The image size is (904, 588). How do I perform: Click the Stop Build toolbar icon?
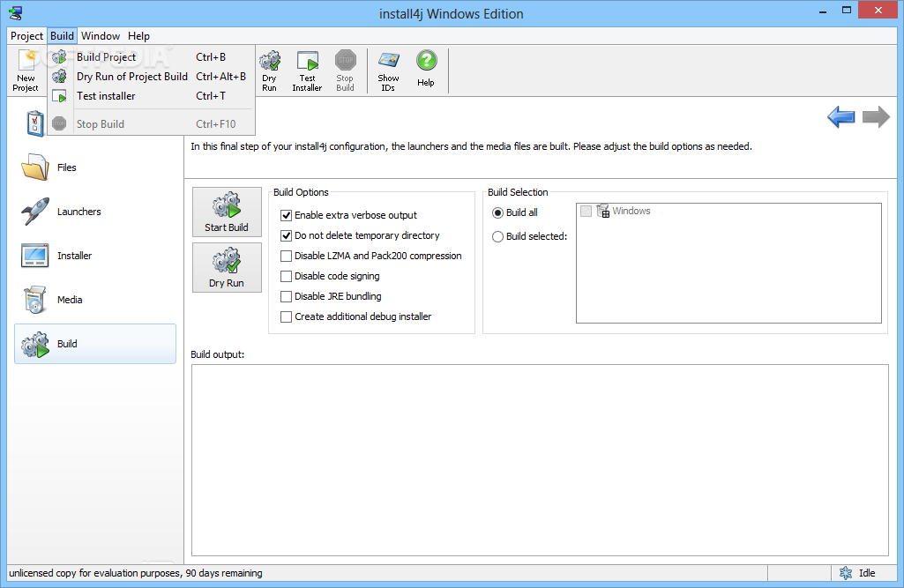tap(346, 71)
